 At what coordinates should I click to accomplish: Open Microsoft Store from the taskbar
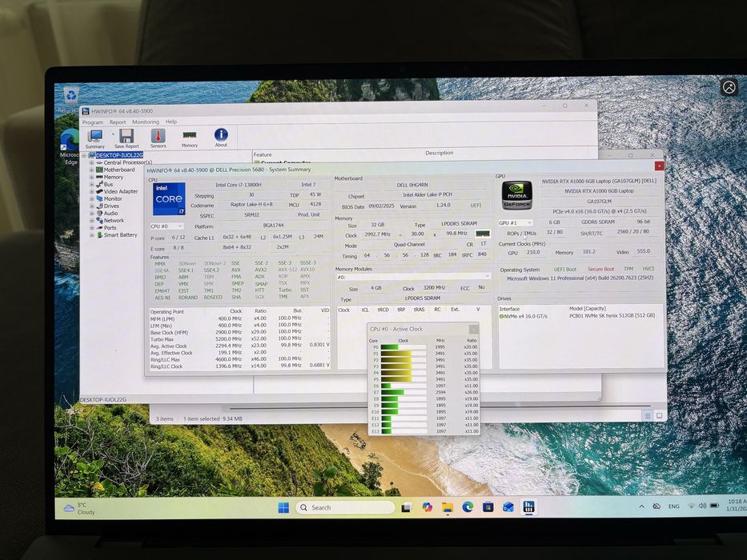click(488, 507)
